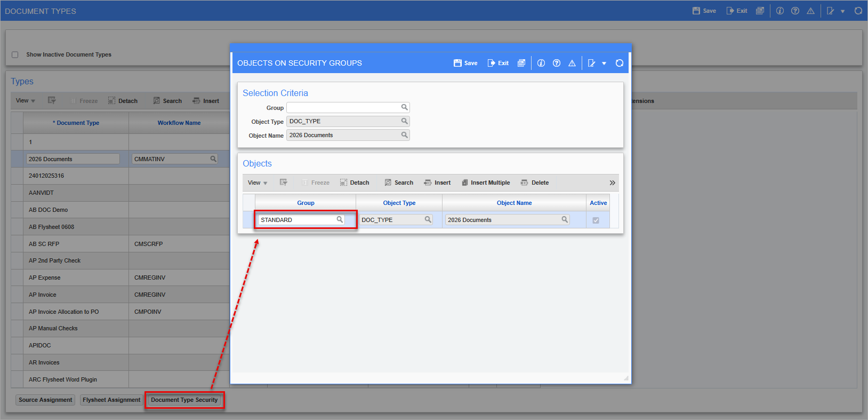
Task: Expand the View menu in Objects toolbar
Action: 258,183
